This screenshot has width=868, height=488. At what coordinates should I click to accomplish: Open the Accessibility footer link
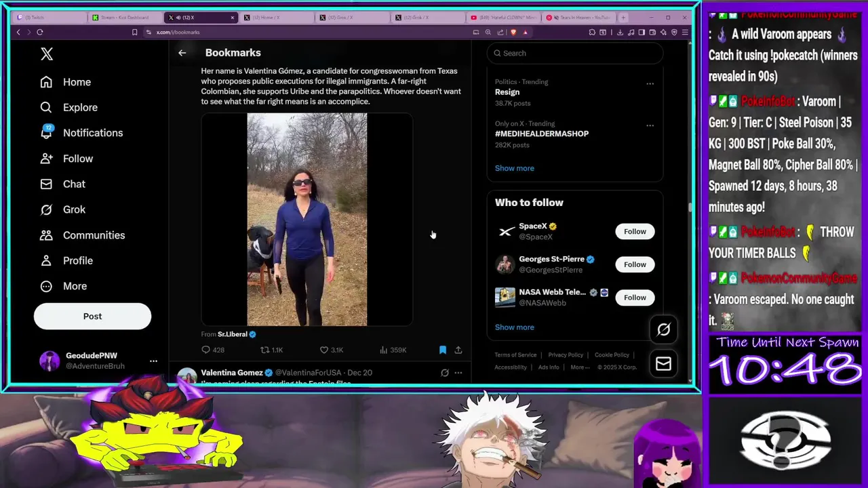point(511,367)
